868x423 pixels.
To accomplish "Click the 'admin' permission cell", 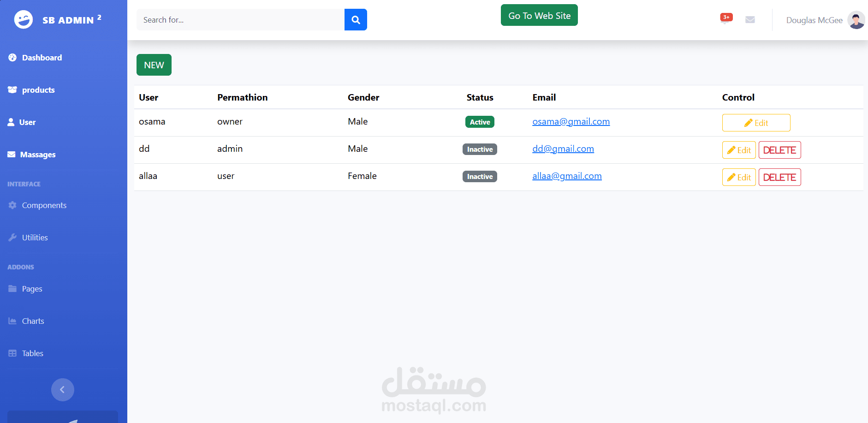I will coord(230,149).
